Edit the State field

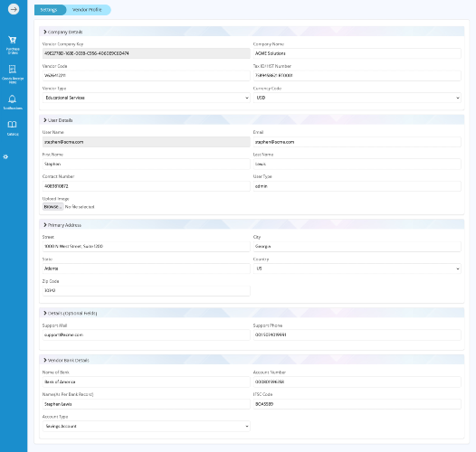tap(147, 268)
